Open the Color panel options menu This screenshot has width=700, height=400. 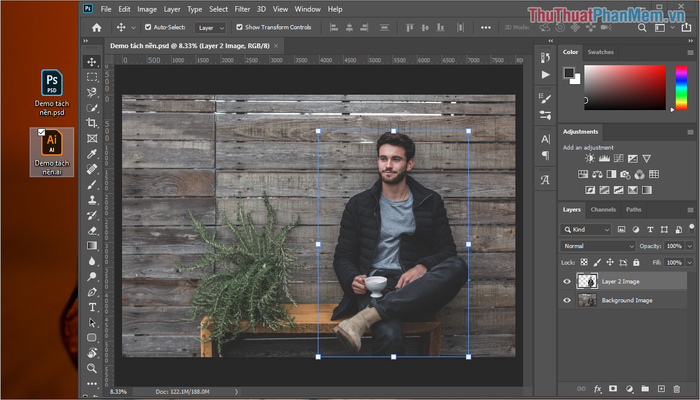[690, 52]
